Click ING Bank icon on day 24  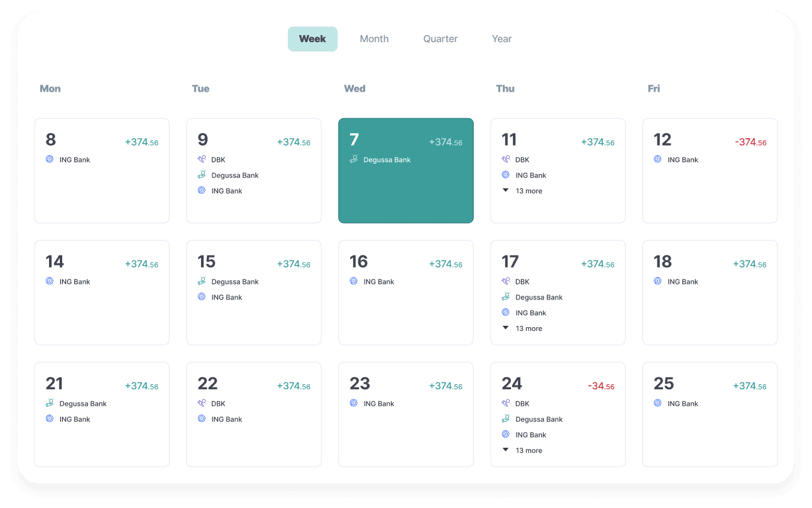506,434
